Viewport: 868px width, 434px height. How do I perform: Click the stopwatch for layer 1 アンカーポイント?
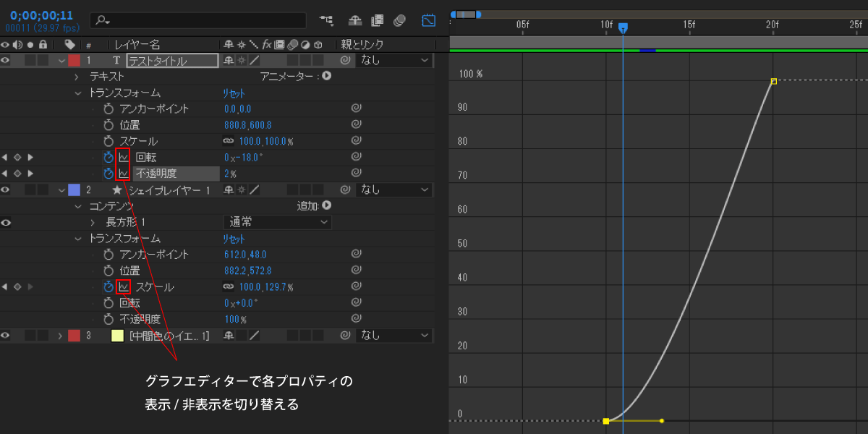109,109
